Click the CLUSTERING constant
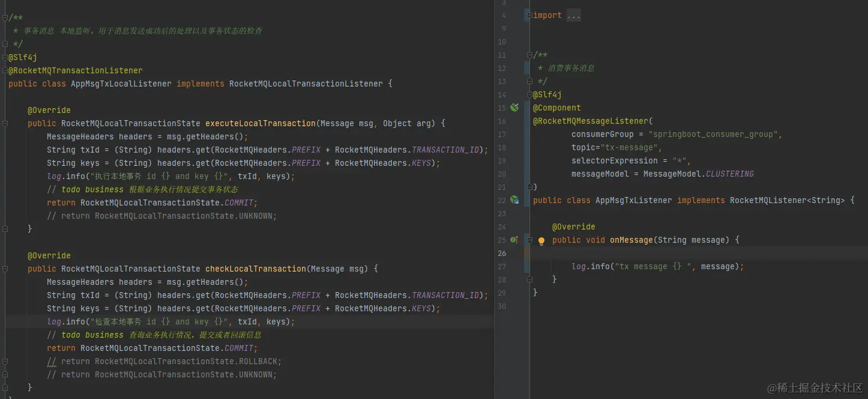This screenshot has height=399, width=868. tap(730, 174)
